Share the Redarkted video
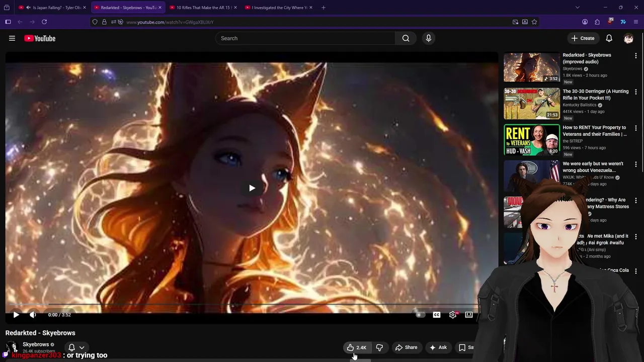 (406, 347)
